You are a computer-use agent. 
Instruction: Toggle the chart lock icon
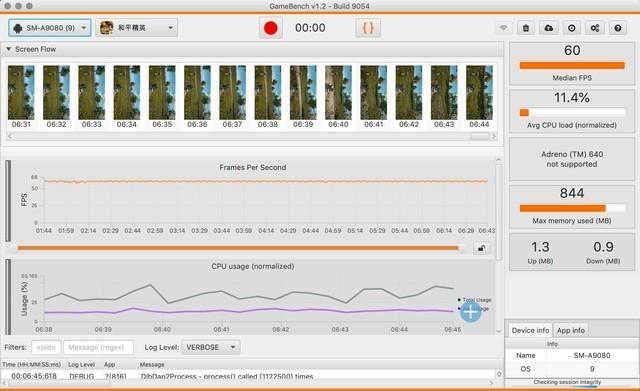[481, 248]
